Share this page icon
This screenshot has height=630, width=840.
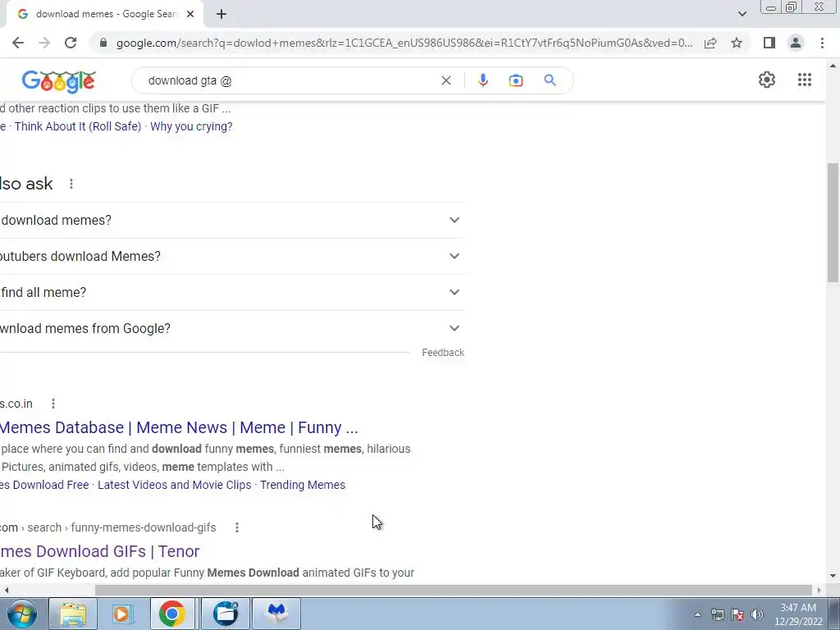click(710, 43)
